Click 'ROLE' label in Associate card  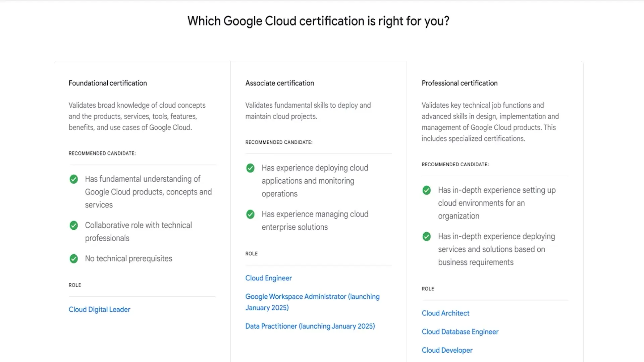251,253
